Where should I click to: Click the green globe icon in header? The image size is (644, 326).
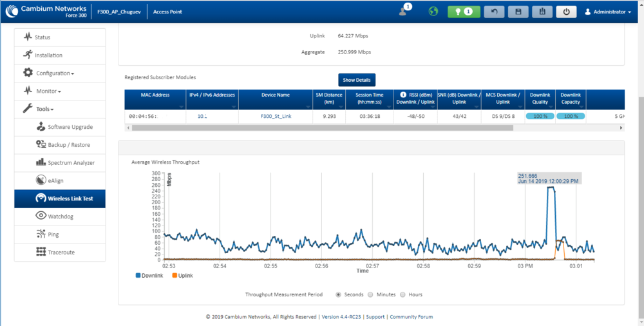(x=433, y=12)
